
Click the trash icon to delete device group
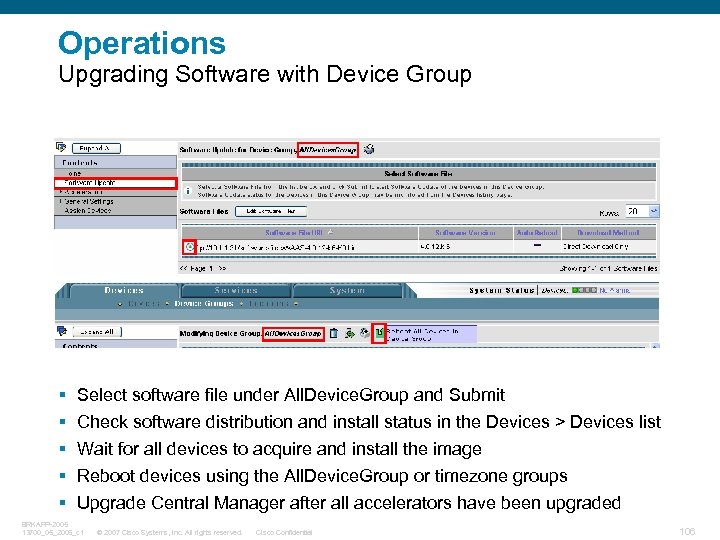coord(334,333)
